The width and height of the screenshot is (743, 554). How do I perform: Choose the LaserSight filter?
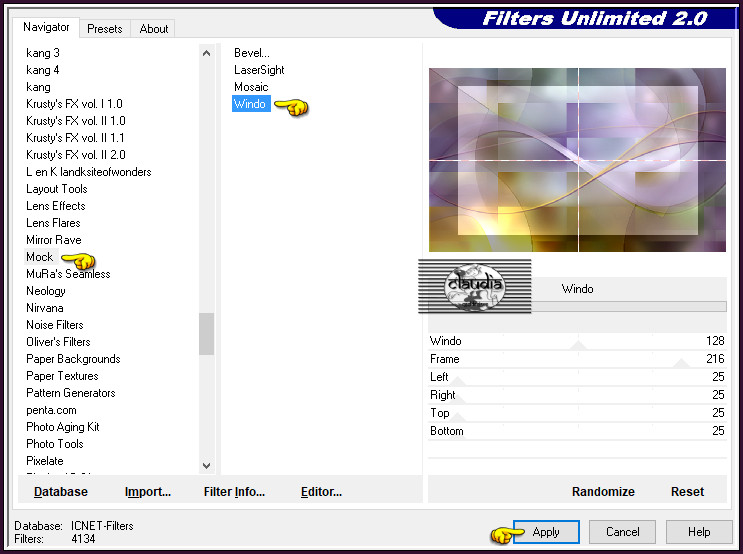(x=259, y=70)
